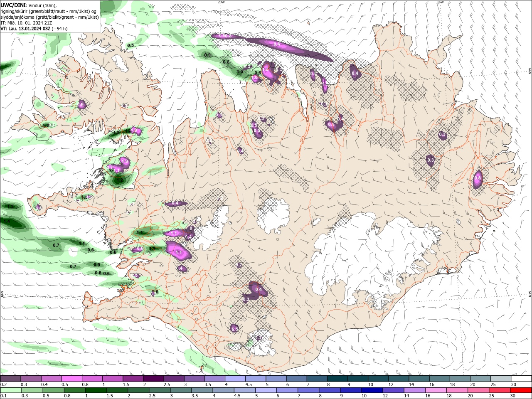Select the light lavender snow swatch 4–4.5

235,378
